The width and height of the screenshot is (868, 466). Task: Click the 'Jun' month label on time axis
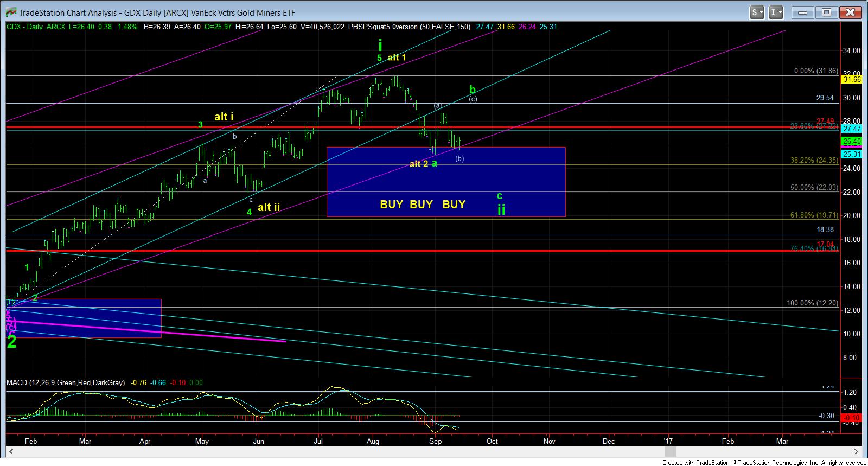(259, 442)
